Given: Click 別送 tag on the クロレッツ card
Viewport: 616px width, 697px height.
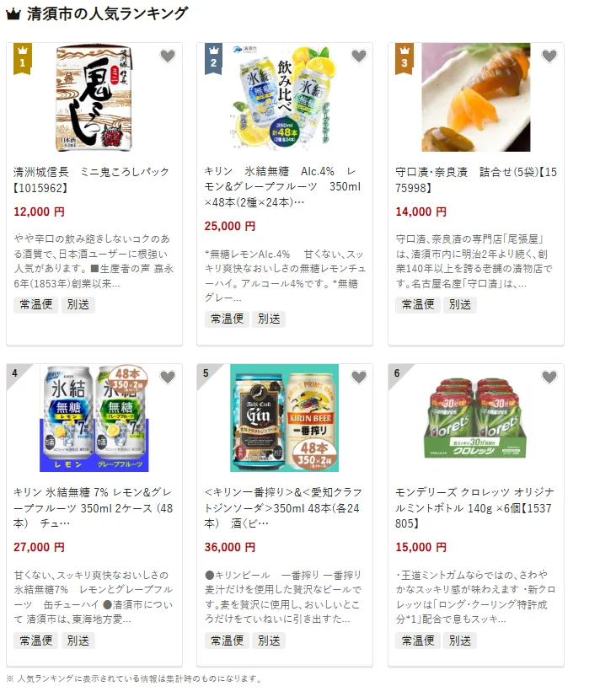Looking at the screenshot, I should point(459,641).
